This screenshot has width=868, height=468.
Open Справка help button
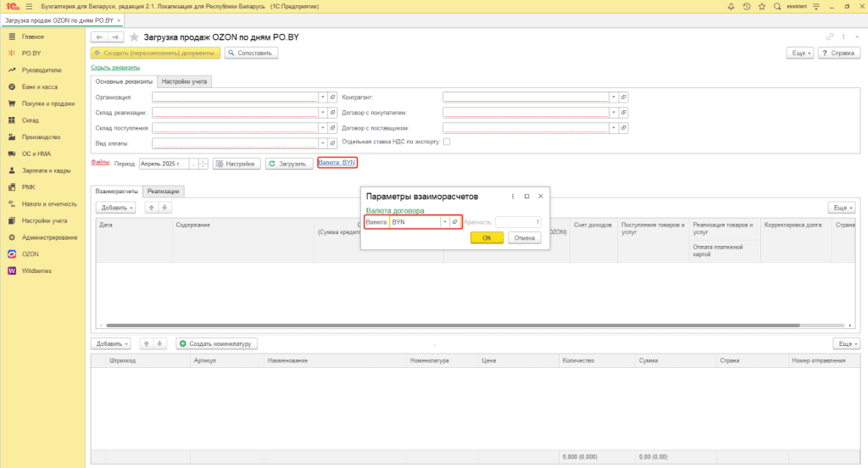(838, 53)
